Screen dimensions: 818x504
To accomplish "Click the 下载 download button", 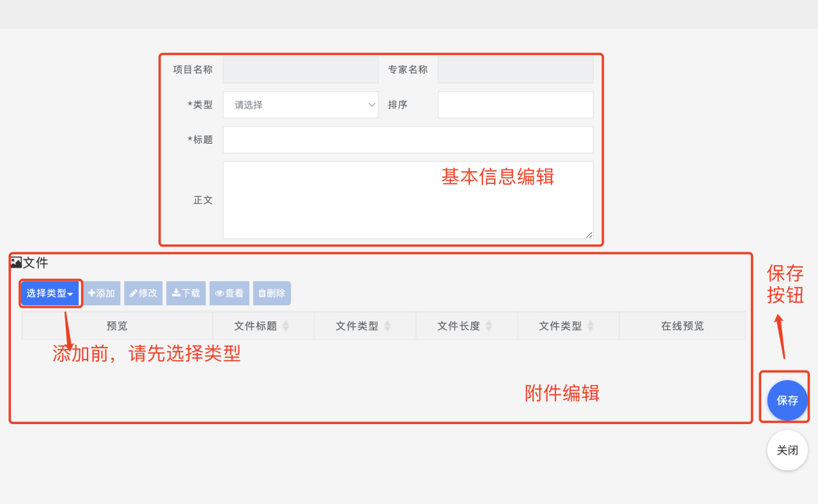I will 186,293.
